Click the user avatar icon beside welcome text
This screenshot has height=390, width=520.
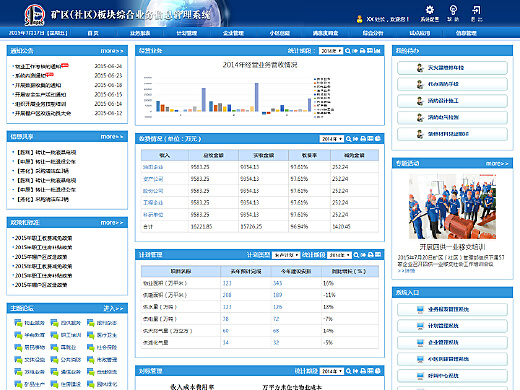[359, 19]
